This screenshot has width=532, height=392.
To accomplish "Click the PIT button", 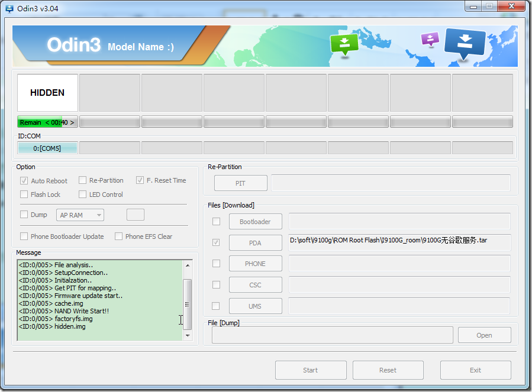I will [240, 183].
